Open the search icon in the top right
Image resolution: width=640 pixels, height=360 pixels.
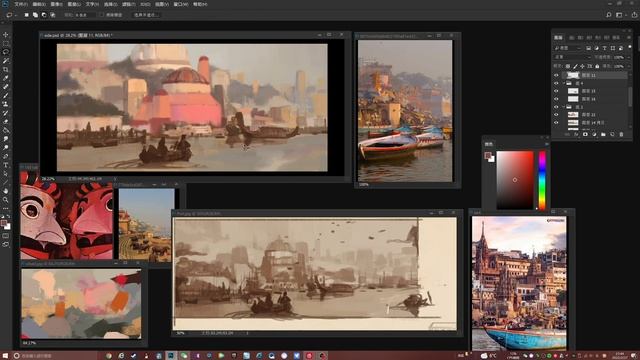click(609, 15)
